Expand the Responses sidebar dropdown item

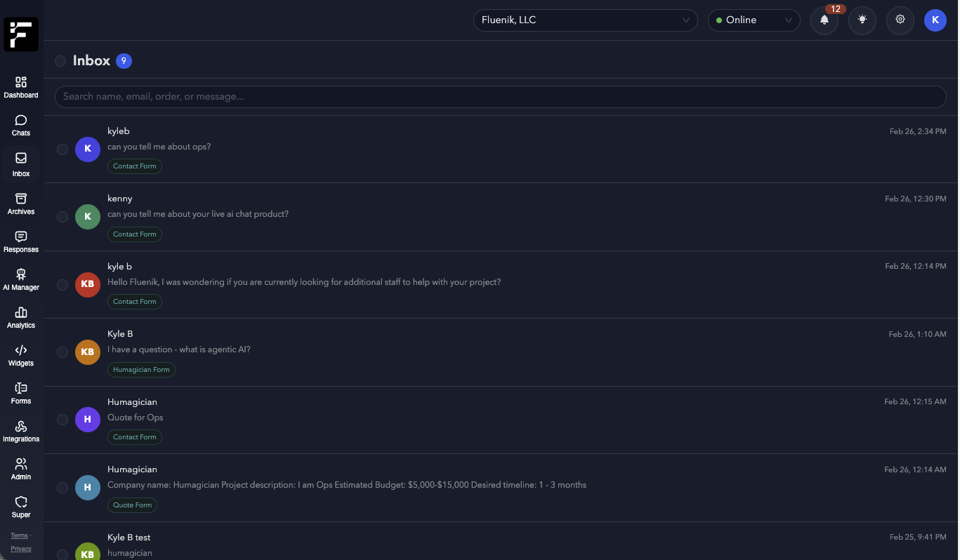(20, 242)
